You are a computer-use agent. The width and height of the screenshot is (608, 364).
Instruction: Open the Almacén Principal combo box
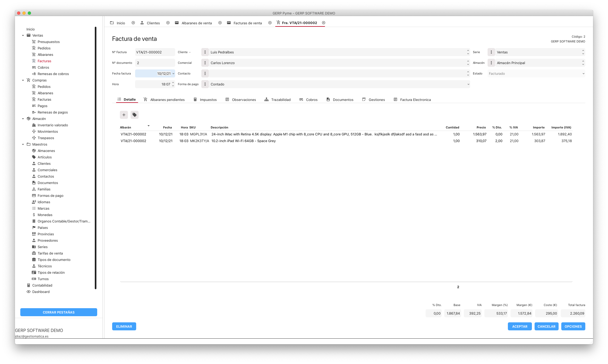click(540, 63)
